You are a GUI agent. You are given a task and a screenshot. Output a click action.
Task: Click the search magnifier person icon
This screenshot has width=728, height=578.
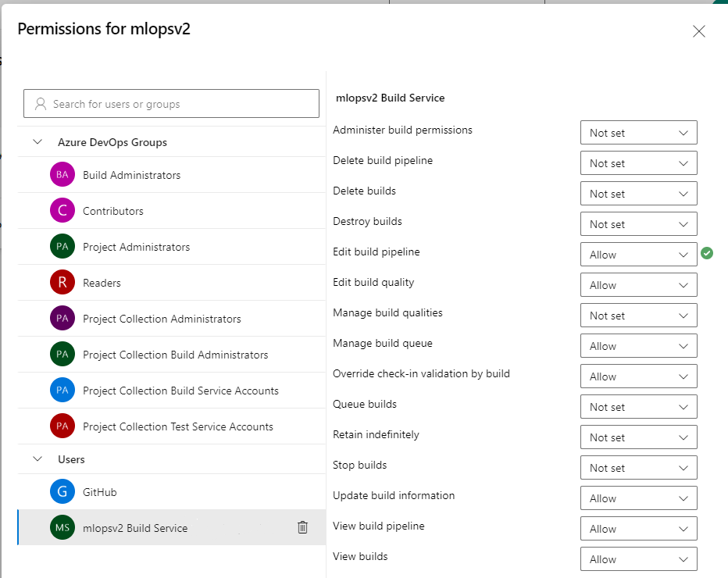(41, 104)
